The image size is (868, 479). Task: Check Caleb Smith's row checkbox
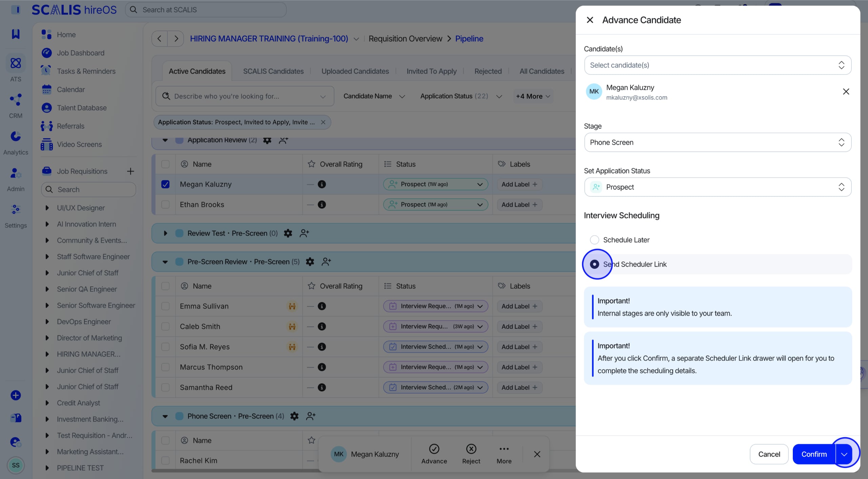(x=165, y=326)
